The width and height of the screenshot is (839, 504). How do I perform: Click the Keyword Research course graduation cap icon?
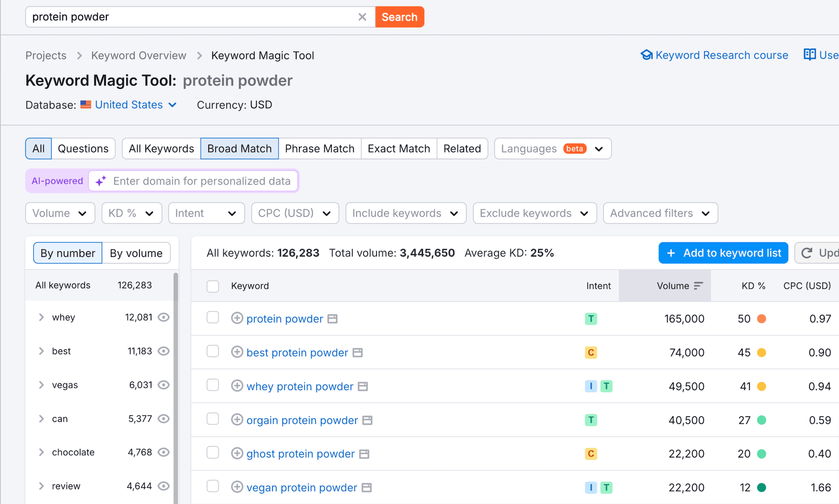[646, 55]
